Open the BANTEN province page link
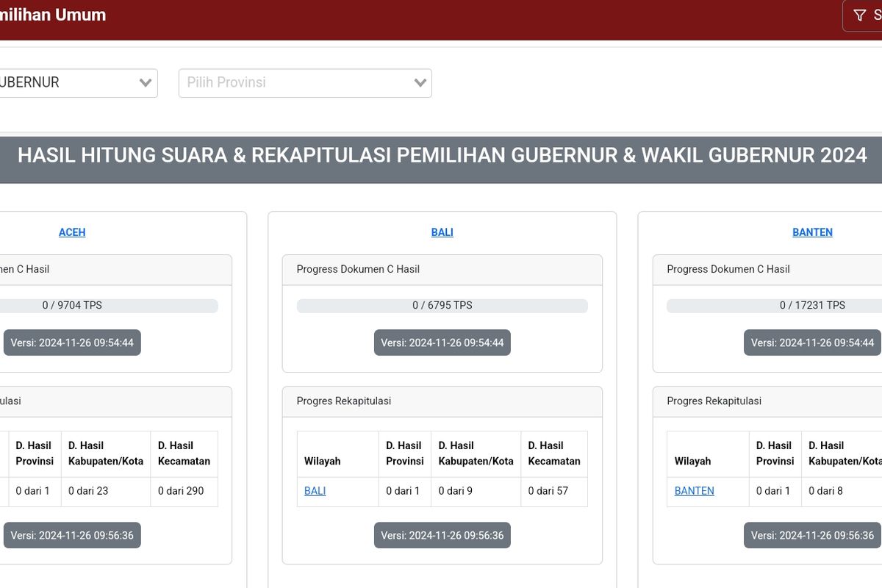Viewport: 882px width, 588px height. 812,232
